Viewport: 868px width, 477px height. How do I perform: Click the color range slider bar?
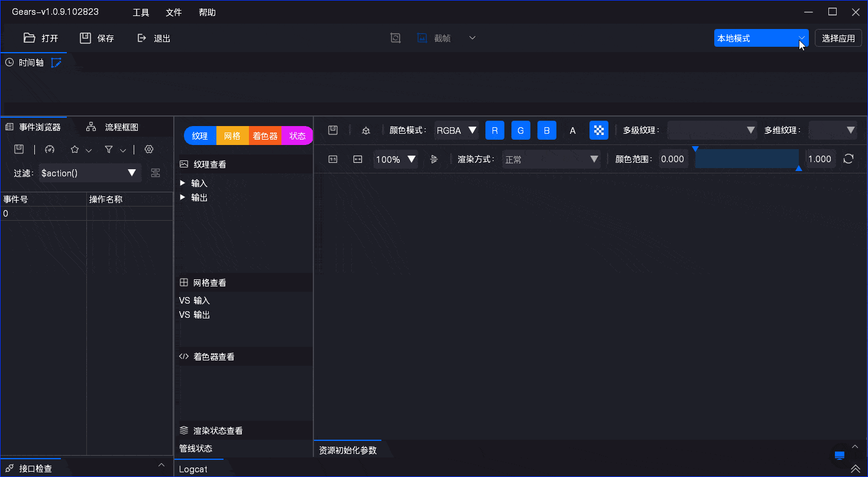(x=747, y=159)
